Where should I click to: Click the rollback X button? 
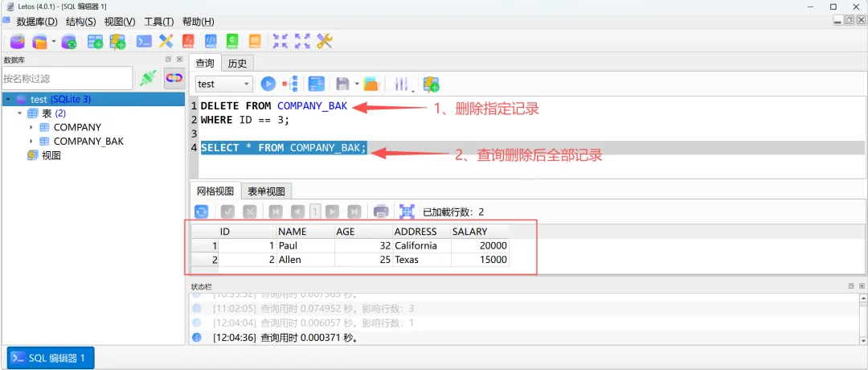click(250, 212)
